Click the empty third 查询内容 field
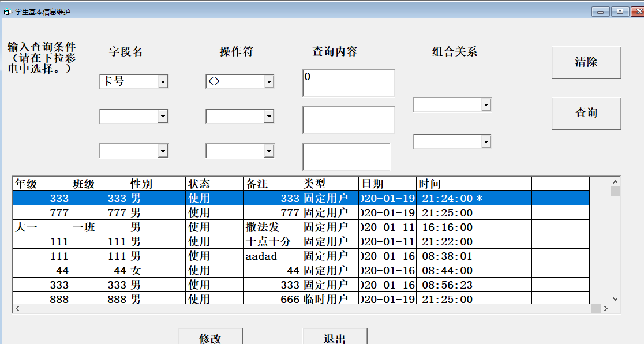Screen dimensions: 644x344 pos(346,156)
